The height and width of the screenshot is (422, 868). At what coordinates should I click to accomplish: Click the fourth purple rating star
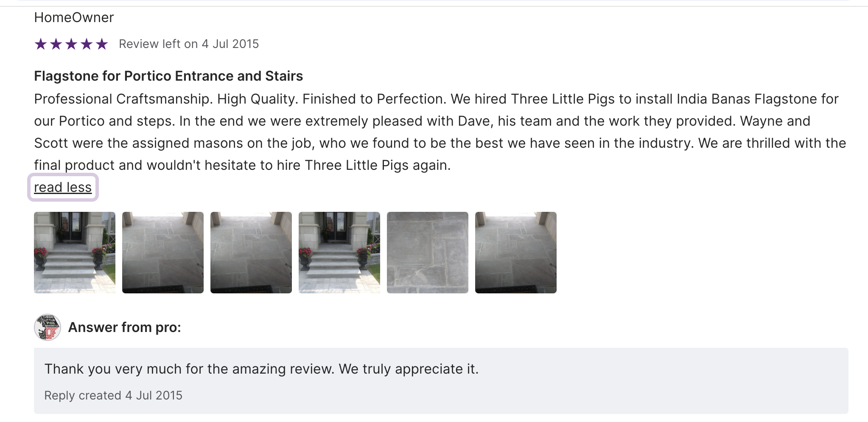coord(87,44)
